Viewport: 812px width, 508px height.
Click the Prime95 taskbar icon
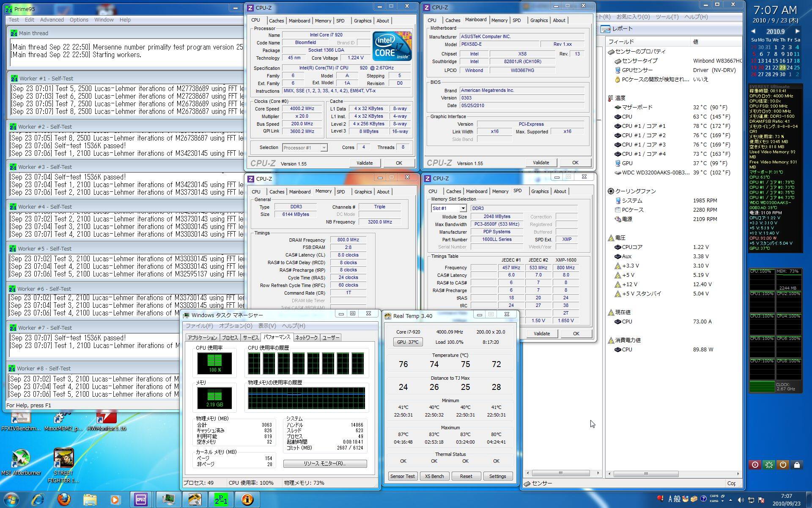pos(221,500)
